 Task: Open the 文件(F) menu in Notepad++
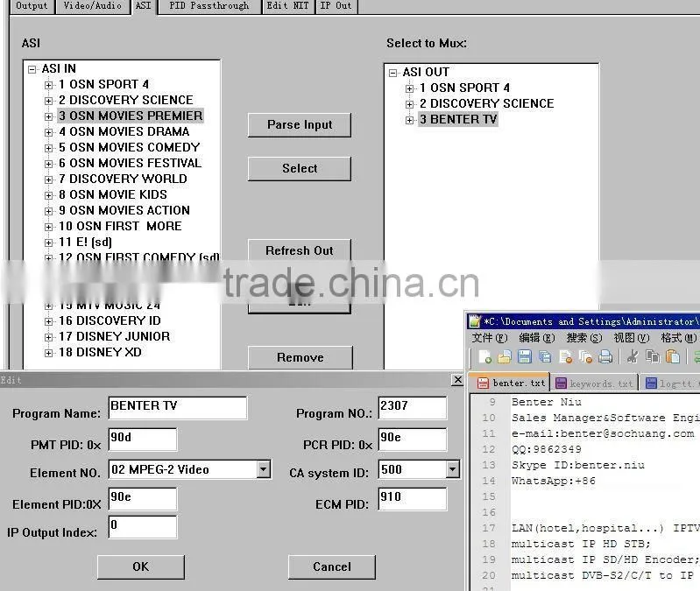490,338
